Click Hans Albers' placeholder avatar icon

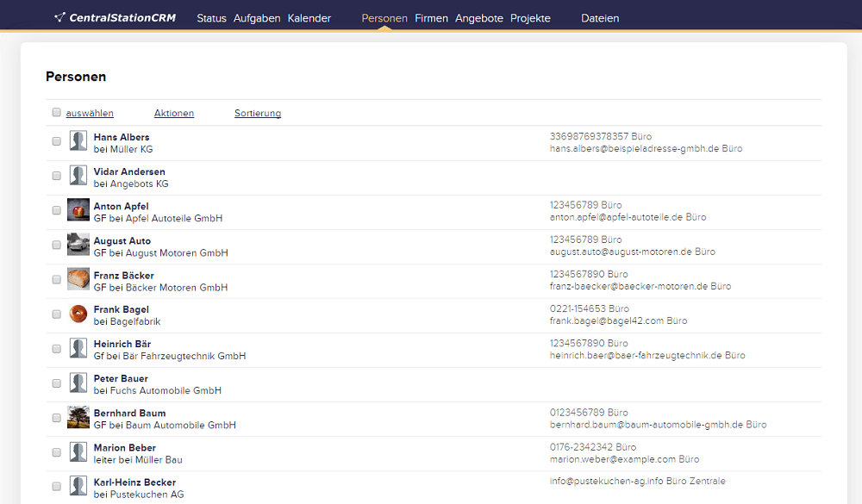point(78,141)
